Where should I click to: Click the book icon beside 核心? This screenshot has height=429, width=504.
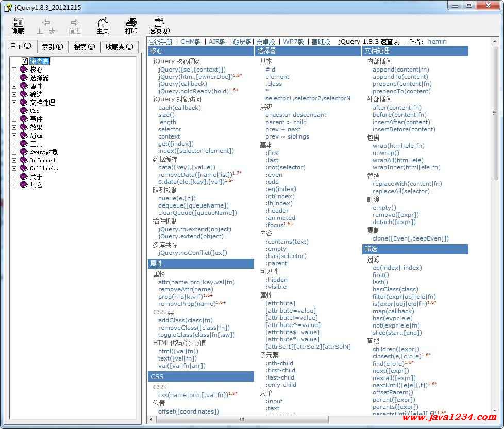coord(24,70)
